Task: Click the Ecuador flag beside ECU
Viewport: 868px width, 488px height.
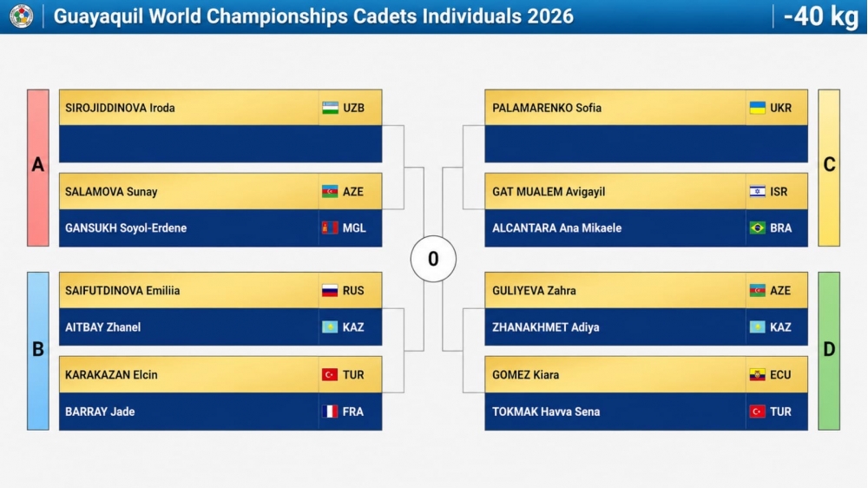Action: [757, 375]
